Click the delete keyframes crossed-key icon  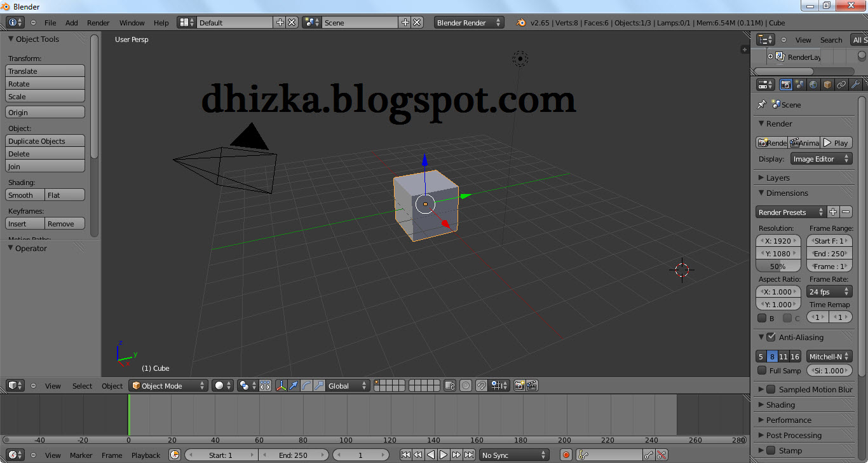[661, 455]
